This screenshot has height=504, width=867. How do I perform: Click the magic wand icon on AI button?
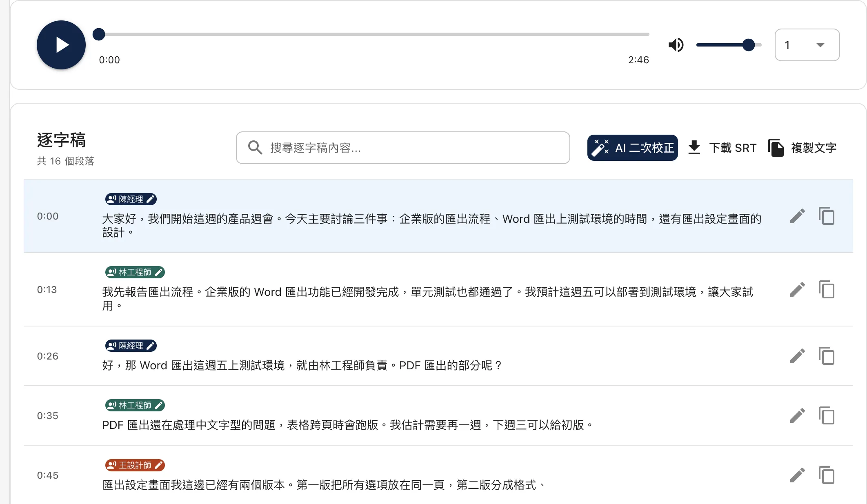tap(600, 148)
